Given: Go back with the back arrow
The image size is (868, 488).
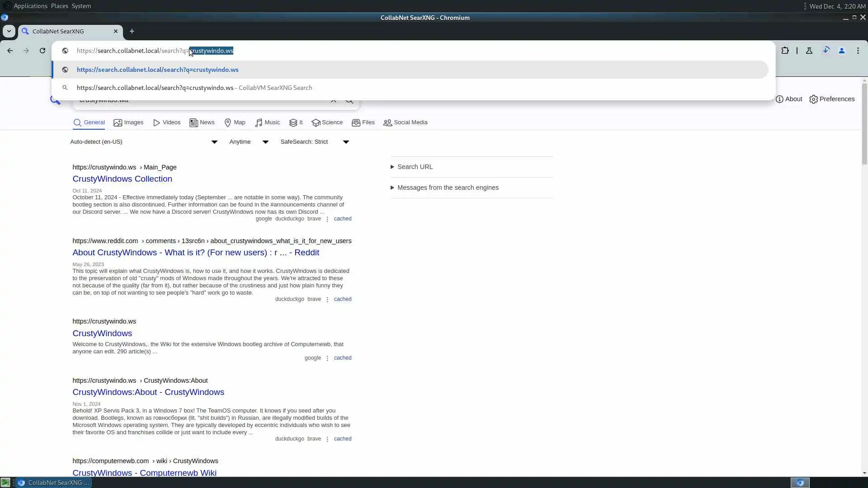Looking at the screenshot, I should click(x=10, y=51).
